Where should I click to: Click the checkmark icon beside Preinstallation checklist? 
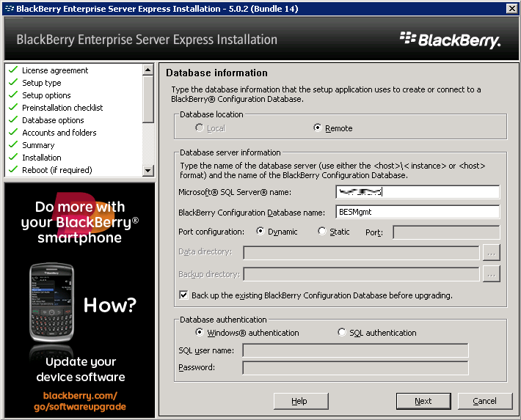click(12, 108)
